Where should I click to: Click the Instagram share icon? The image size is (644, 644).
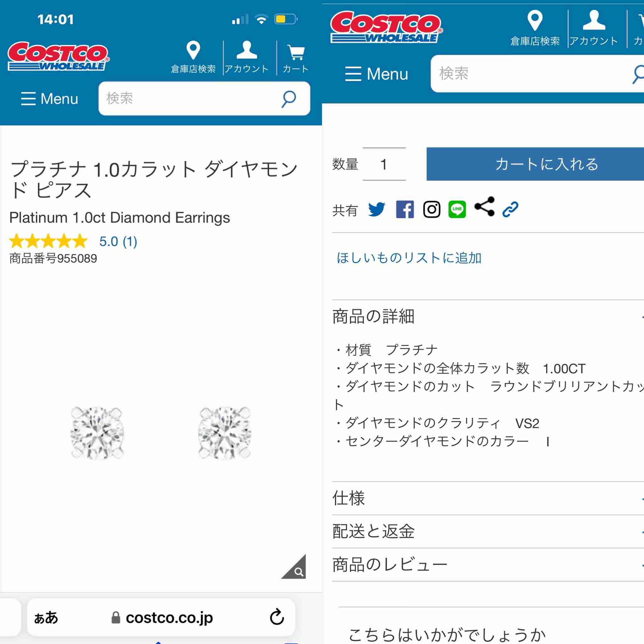[x=432, y=209]
